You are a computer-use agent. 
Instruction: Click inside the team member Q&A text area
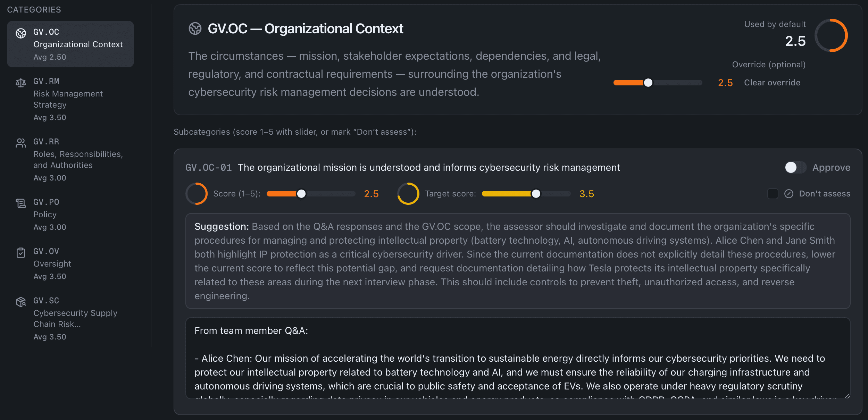(x=521, y=358)
